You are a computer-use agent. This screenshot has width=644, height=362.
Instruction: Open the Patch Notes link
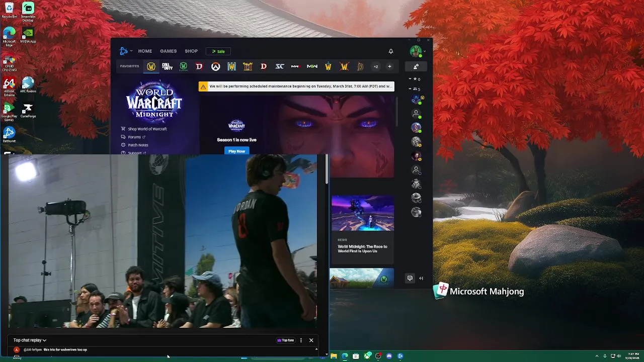(x=134, y=145)
